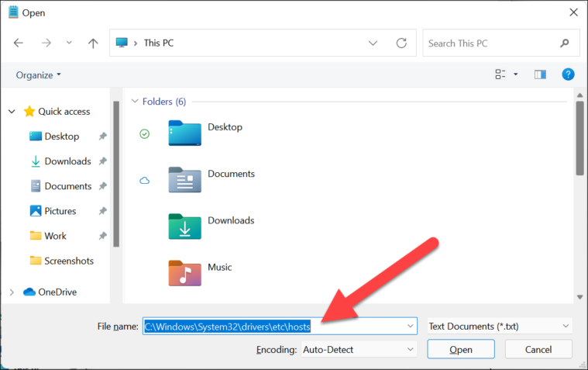Open the Work folder in sidebar

55,236
